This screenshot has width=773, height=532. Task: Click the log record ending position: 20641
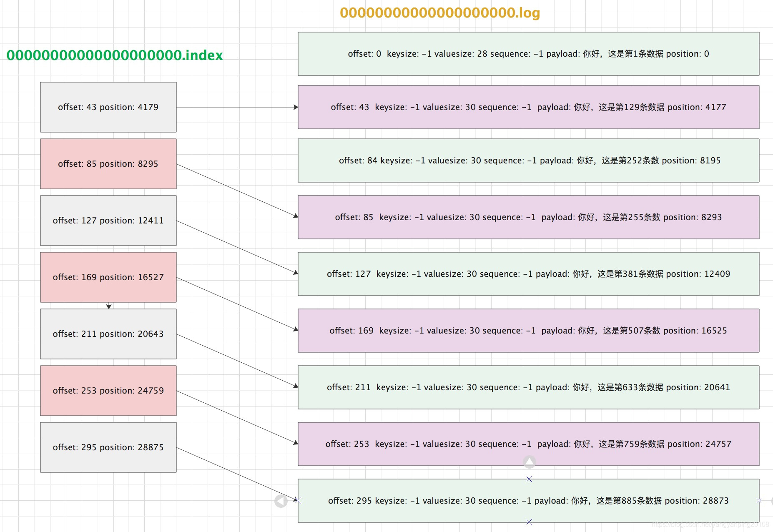pyautogui.click(x=529, y=387)
